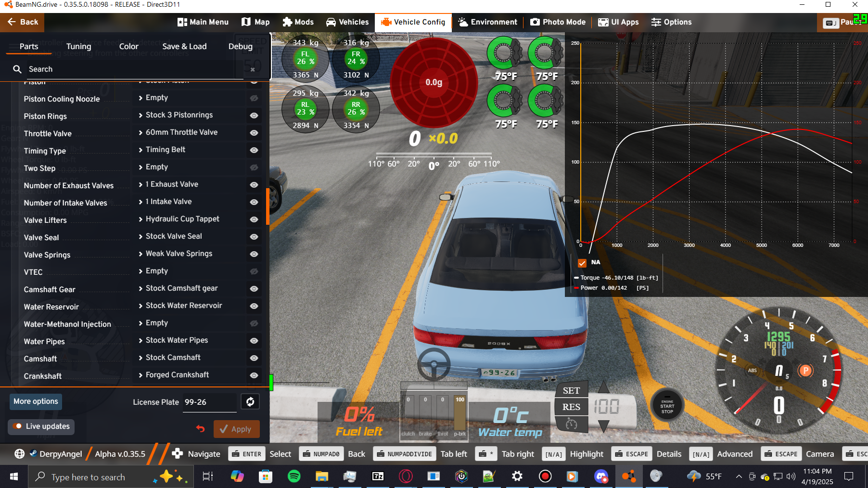Image resolution: width=868 pixels, height=488 pixels.
Task: Hide the Forged Crankshaft part
Action: [254, 375]
